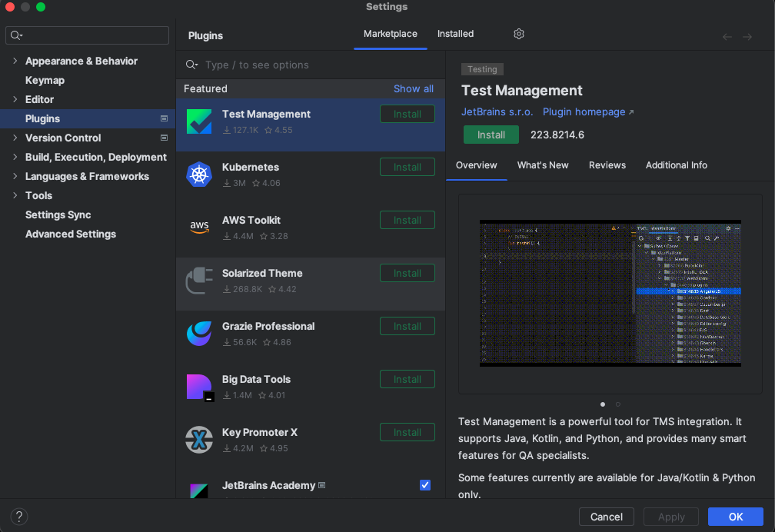Focus the plugin marketplace search field
The width and height of the screenshot is (775, 532).
pos(311,65)
